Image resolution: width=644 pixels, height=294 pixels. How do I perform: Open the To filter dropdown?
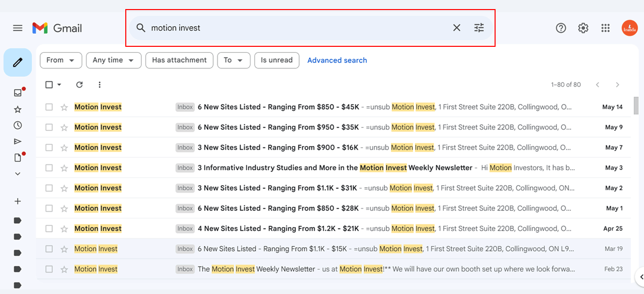click(233, 60)
